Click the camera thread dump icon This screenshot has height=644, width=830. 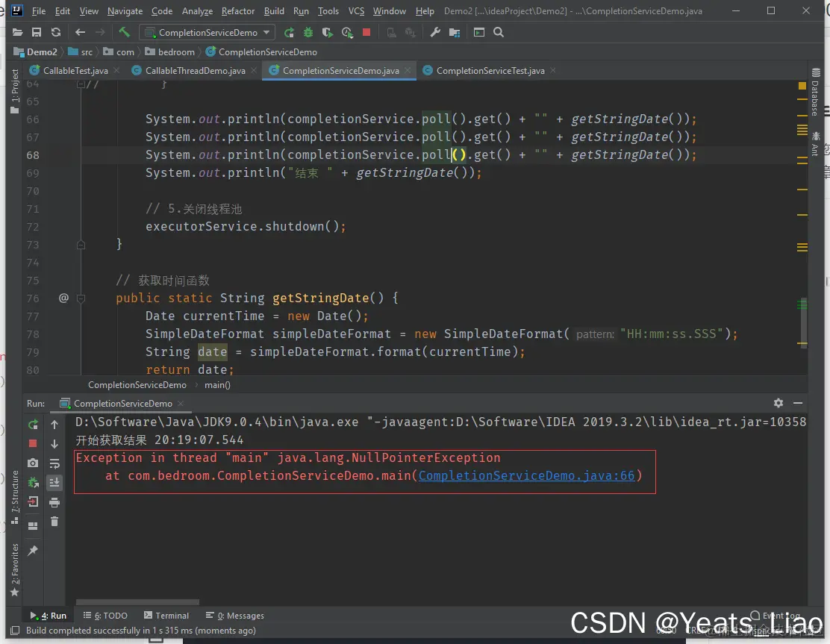pos(33,463)
